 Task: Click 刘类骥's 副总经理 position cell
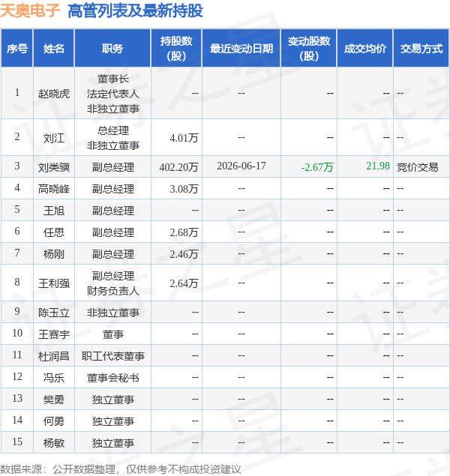(x=113, y=167)
